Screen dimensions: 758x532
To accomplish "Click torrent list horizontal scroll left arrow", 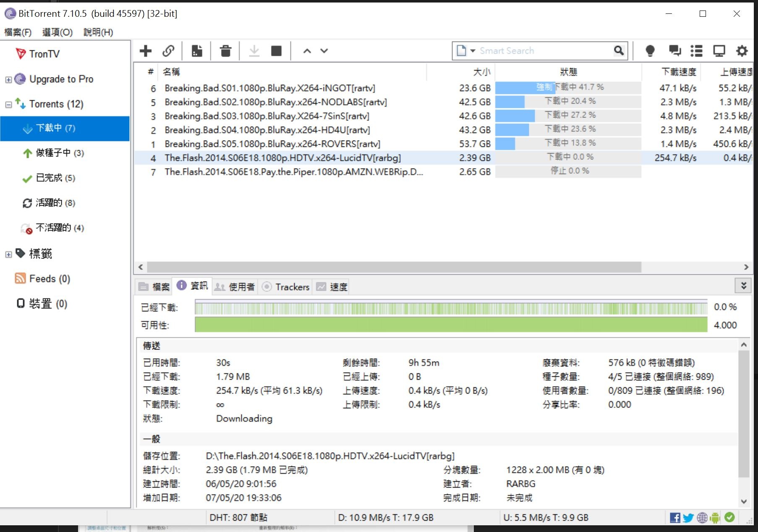I will pos(141,267).
